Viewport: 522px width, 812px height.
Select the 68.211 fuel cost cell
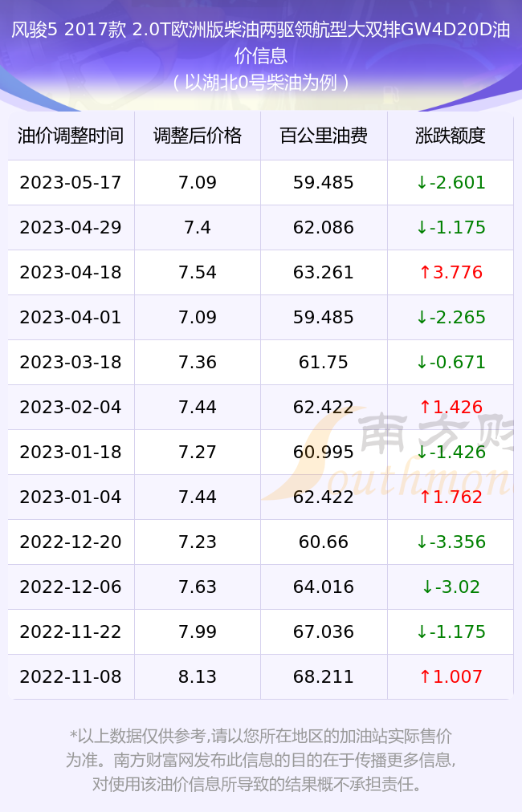click(x=324, y=676)
